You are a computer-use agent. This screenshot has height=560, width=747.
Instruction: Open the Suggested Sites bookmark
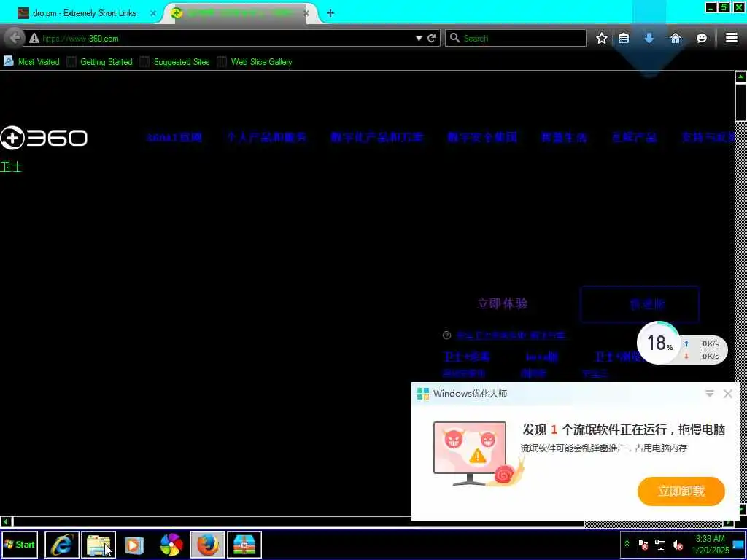[x=175, y=61]
